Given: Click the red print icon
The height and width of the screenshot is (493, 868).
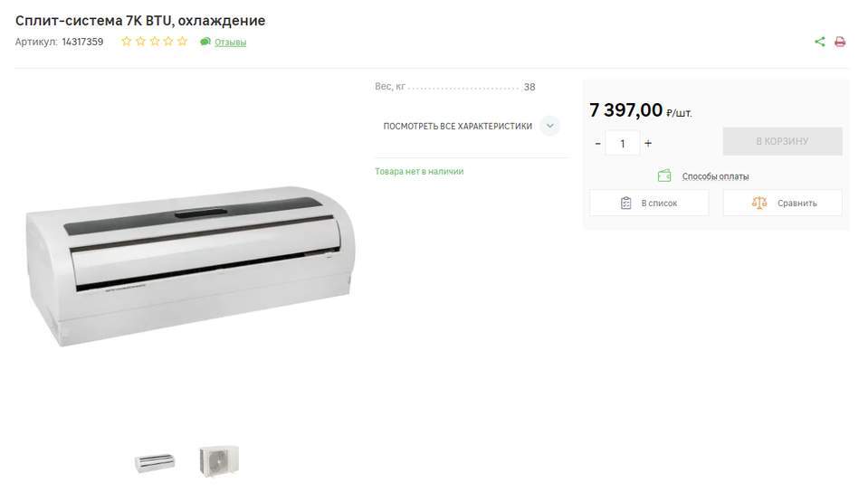Looking at the screenshot, I should point(840,42).
